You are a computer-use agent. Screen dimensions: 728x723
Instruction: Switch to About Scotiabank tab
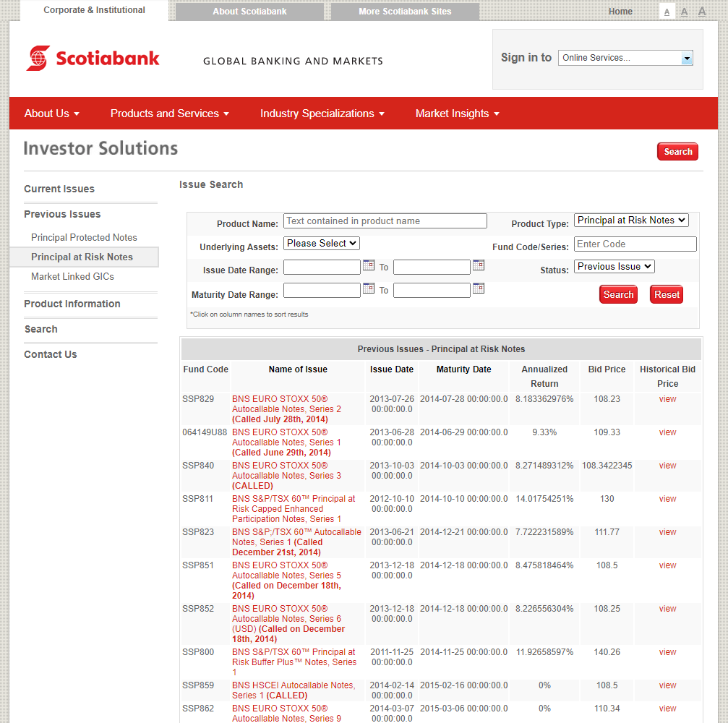250,12
